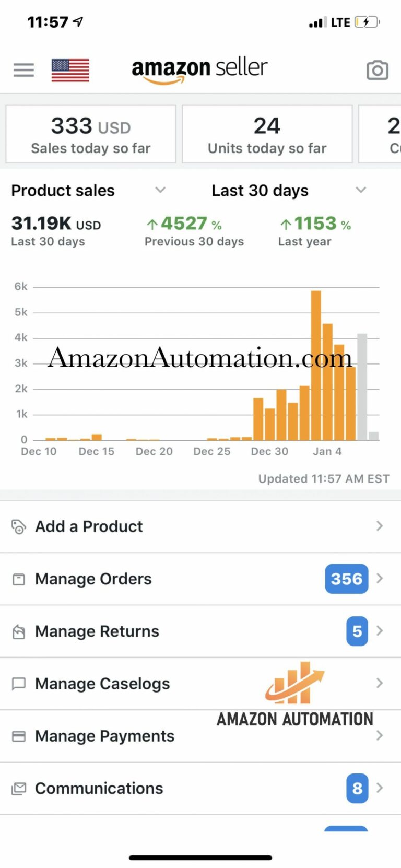The width and height of the screenshot is (401, 868).
Task: Open Sales today so far card
Action: pyautogui.click(x=91, y=134)
